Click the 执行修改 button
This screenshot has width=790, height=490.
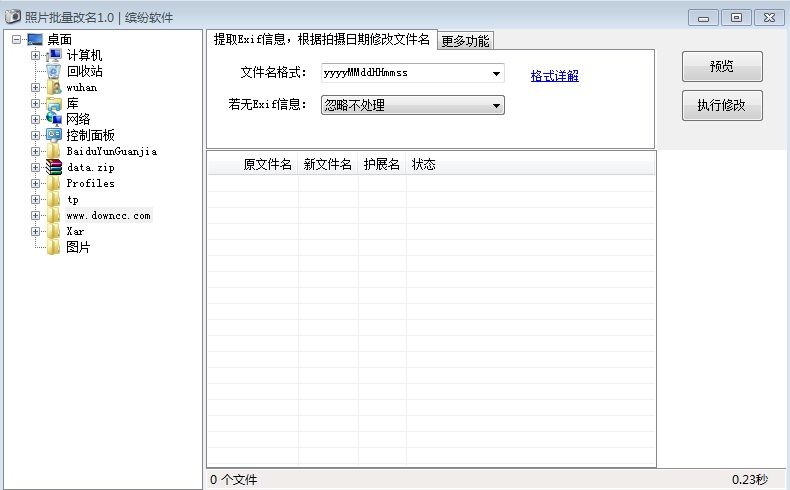(721, 105)
